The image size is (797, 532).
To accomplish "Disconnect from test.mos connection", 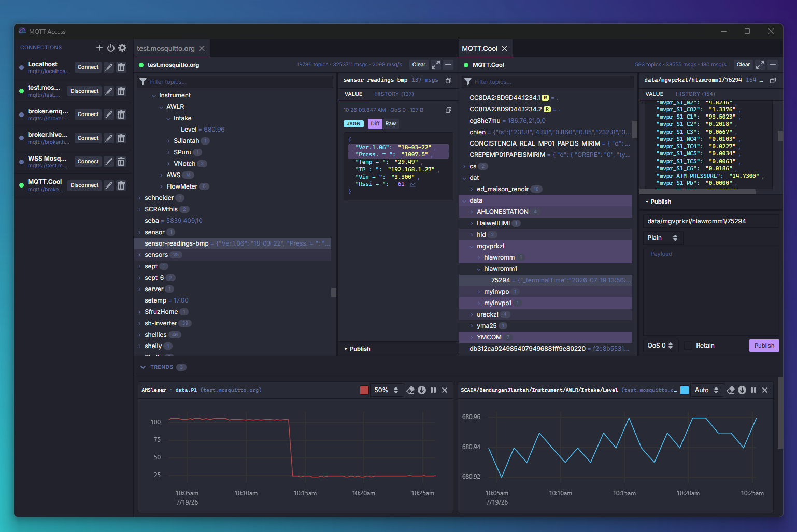I will click(x=84, y=91).
